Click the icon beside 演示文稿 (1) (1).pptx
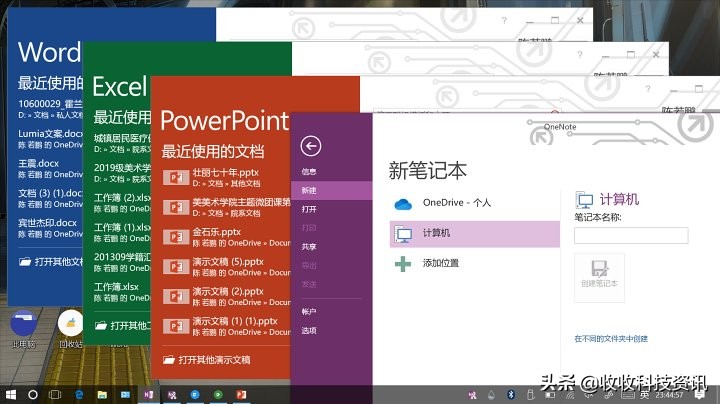 click(x=176, y=326)
